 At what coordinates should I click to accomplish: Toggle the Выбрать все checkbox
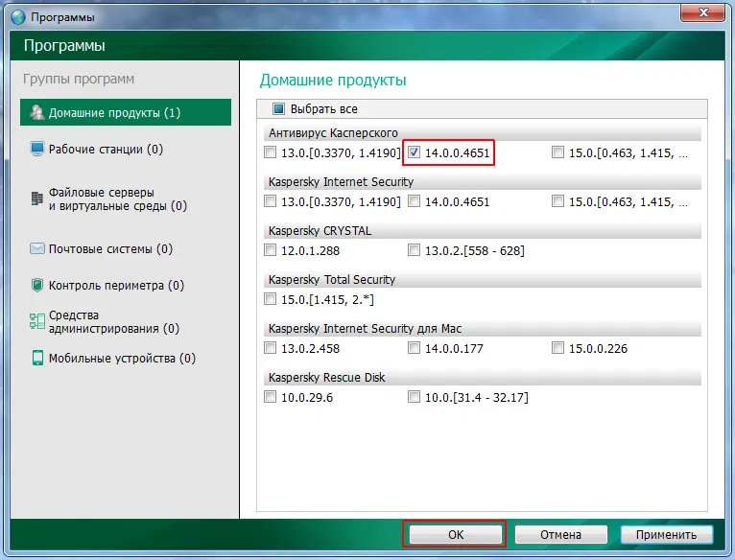pos(278,108)
